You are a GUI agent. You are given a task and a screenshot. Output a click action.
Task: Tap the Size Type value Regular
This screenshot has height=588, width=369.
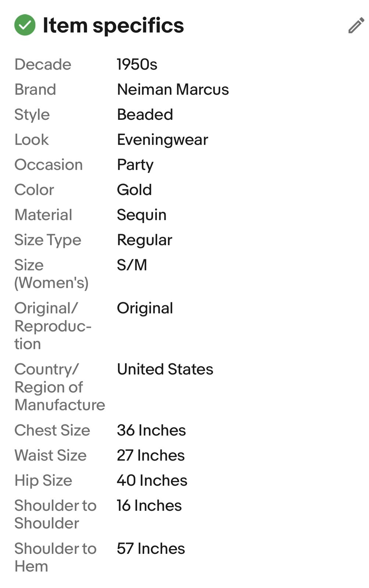click(x=144, y=240)
